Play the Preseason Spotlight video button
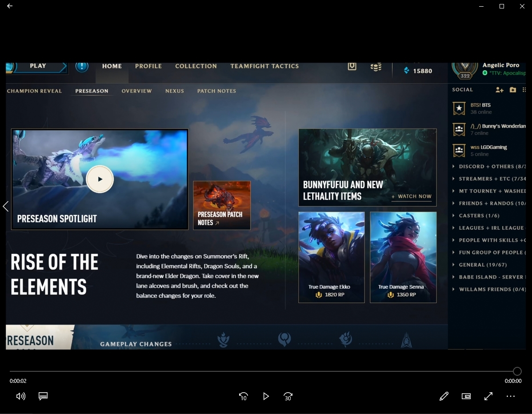Viewport: 532px width, 414px height. click(100, 179)
